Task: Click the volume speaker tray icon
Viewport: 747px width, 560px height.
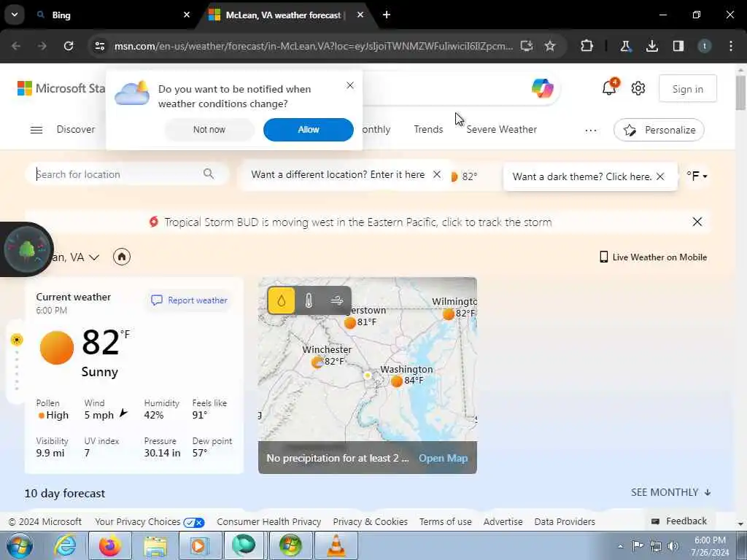Action: coord(673,546)
